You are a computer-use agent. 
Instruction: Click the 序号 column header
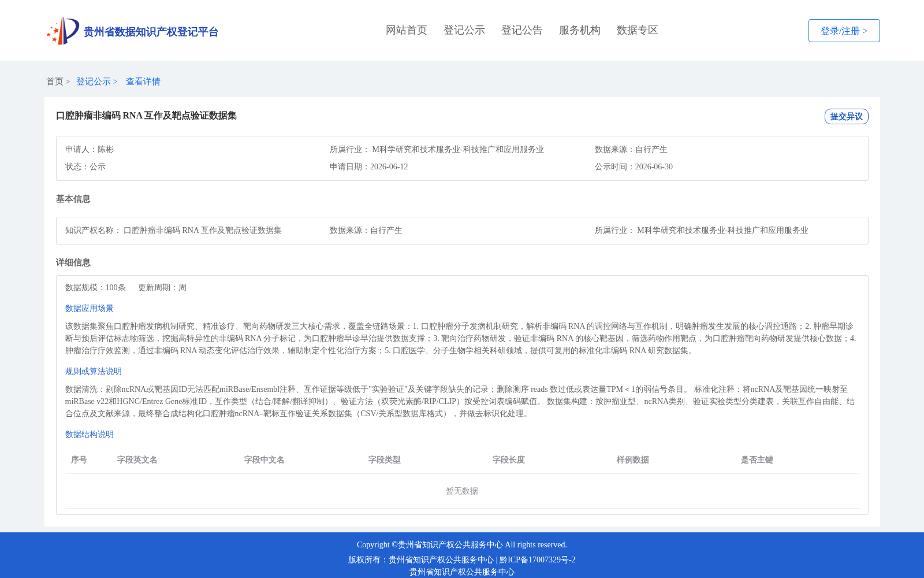[79, 460]
